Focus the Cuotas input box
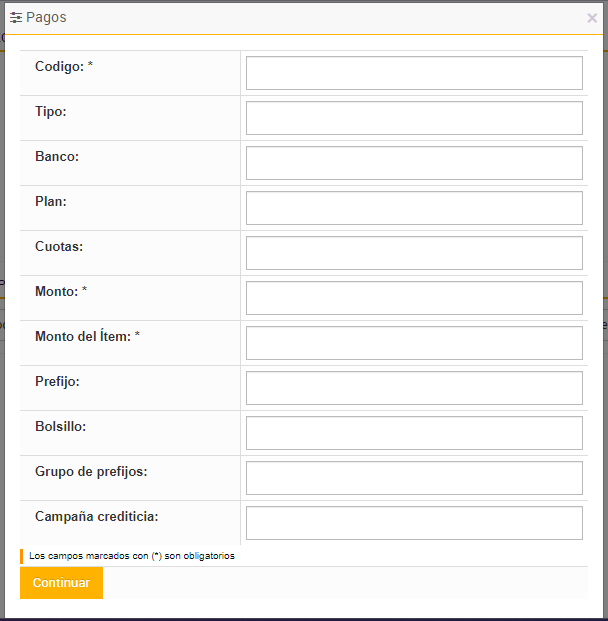Viewport: 608px width, 621px height. (414, 253)
